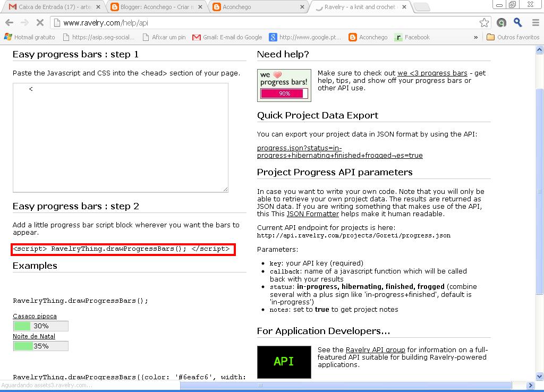Open the Hotmail gratuito bookmark
Screen dimensions: 544x392
point(30,37)
